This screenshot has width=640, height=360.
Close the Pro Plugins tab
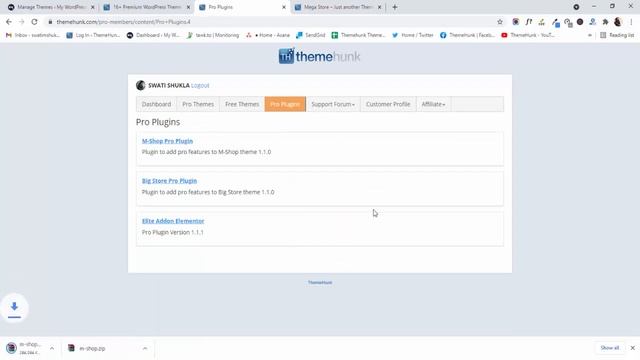(284, 7)
